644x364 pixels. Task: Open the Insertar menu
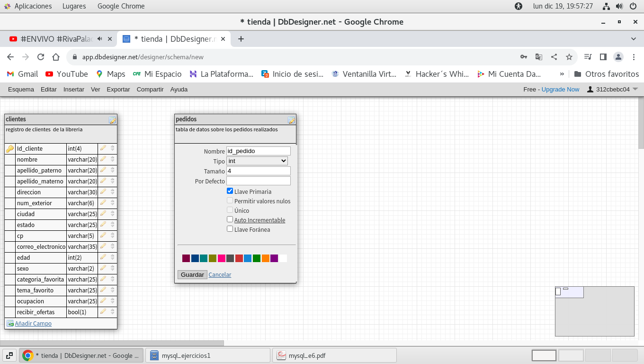tap(74, 89)
